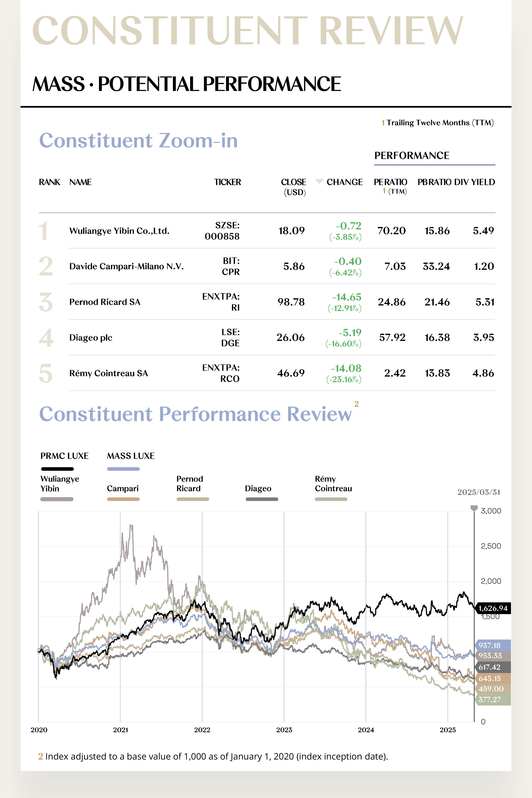Viewport: 532px width, 798px height.
Task: Click the Rémy Cointreau green legend swatch
Action: click(331, 499)
